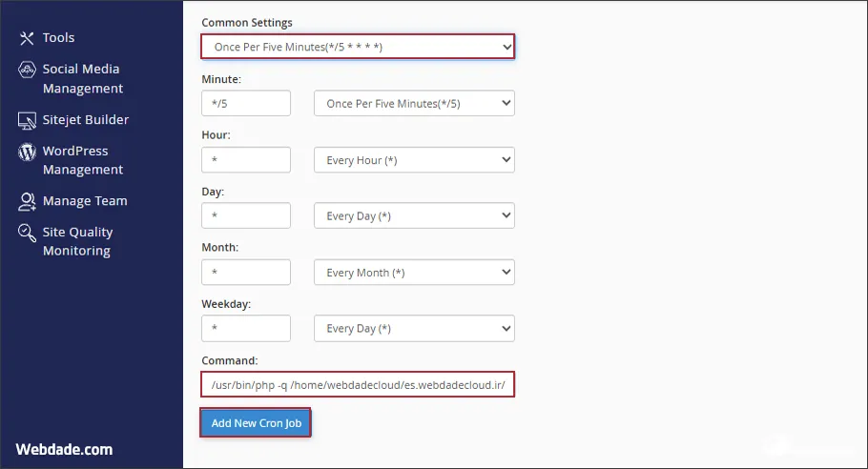868x469 pixels.
Task: Expand the Every Day (*) day dropdown
Action: click(414, 216)
